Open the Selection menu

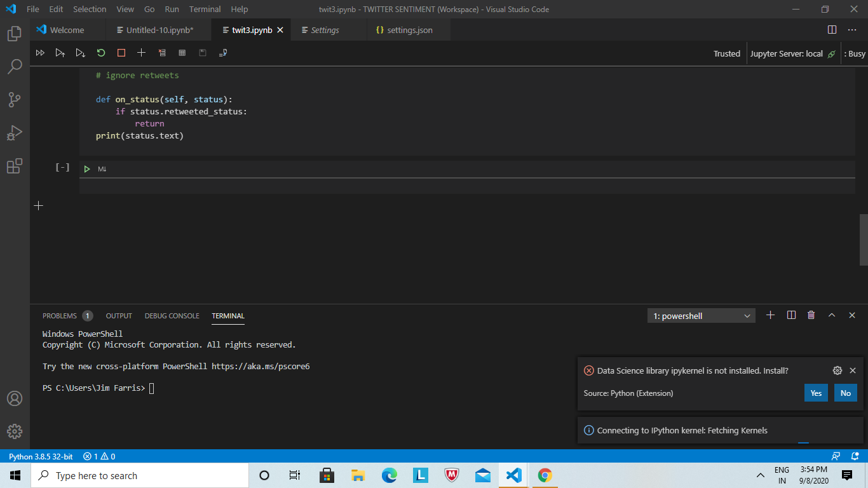(90, 9)
